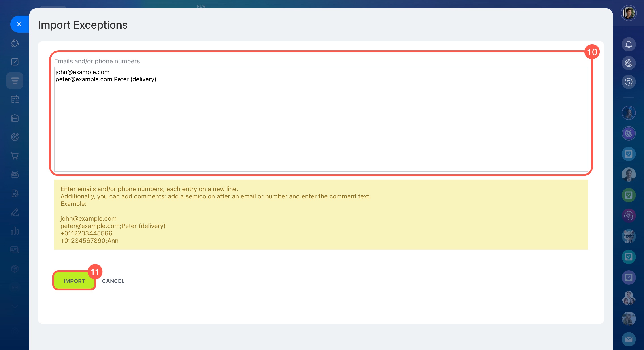644x350 pixels.
Task: Click the user profile avatar at top right
Action: pos(628,13)
